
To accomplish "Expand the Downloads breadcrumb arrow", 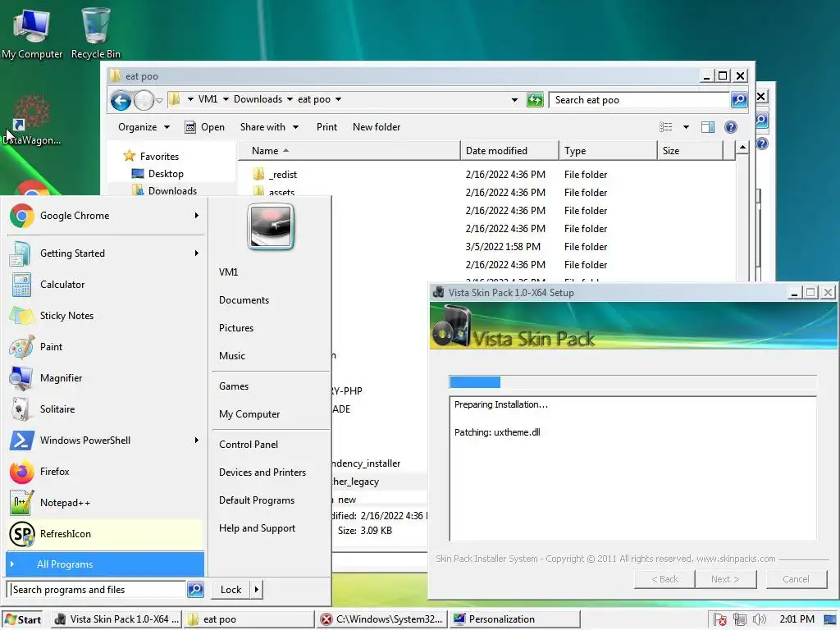I will point(290,99).
